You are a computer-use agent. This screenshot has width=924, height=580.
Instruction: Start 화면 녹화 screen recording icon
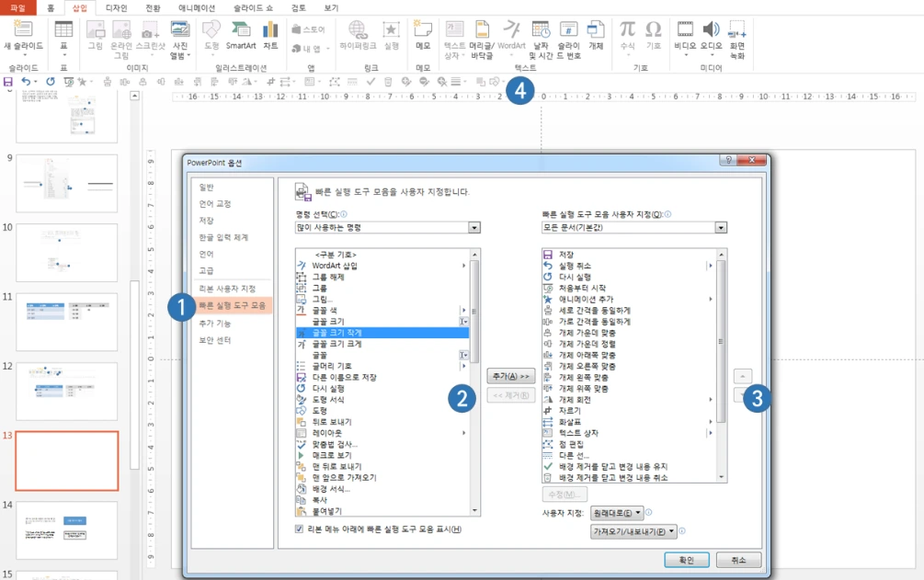pyautogui.click(x=737, y=29)
